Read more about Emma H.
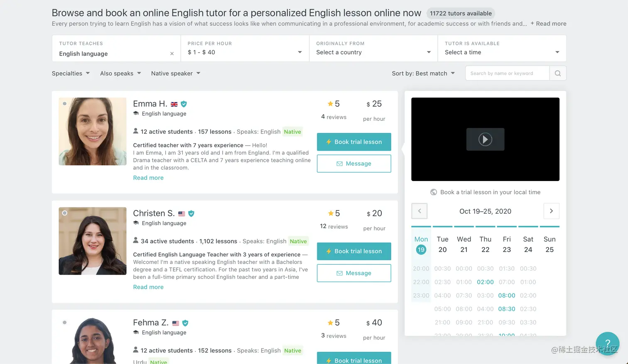Viewport: 628px width, 364px height. point(148,178)
